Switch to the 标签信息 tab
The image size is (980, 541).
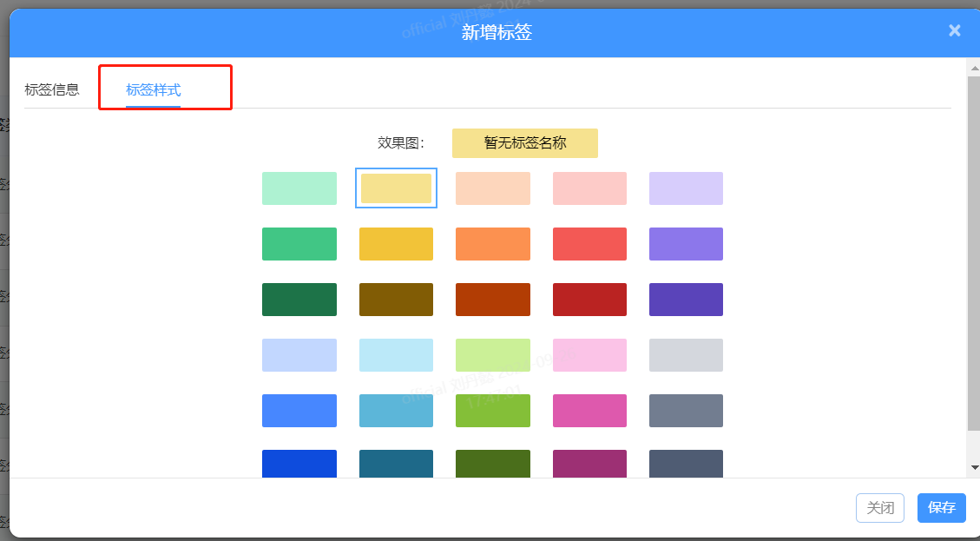coord(52,89)
